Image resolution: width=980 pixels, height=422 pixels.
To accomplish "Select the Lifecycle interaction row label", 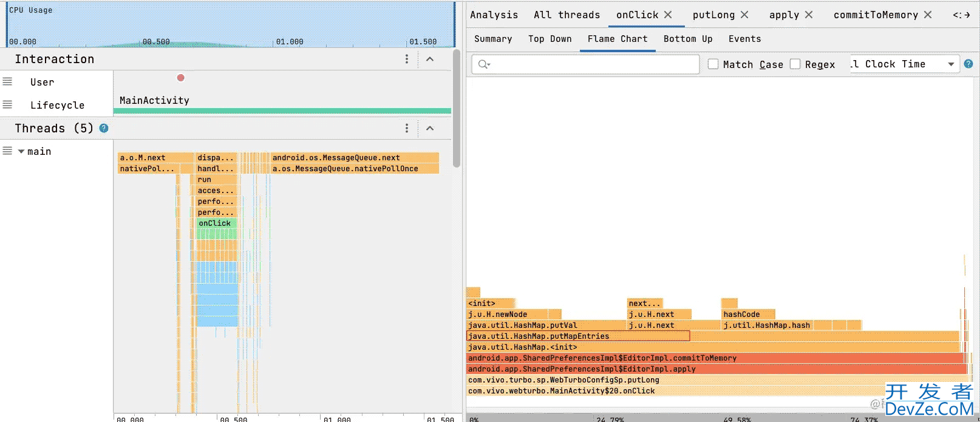I will (x=58, y=105).
